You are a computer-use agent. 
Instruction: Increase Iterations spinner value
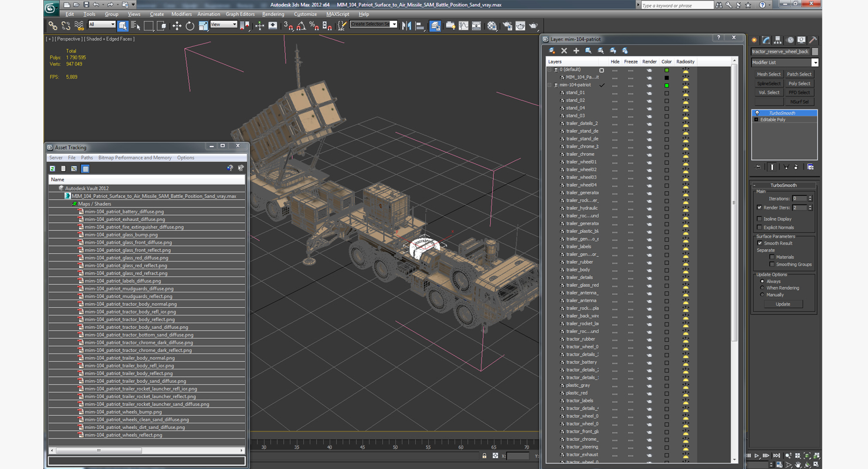(811, 197)
